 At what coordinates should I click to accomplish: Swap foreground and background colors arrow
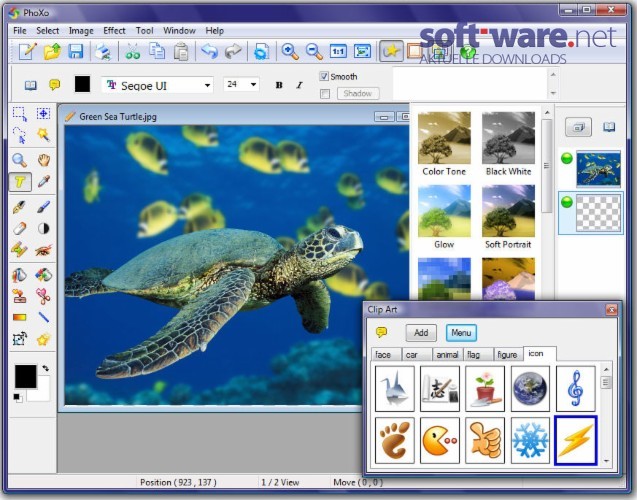click(46, 368)
